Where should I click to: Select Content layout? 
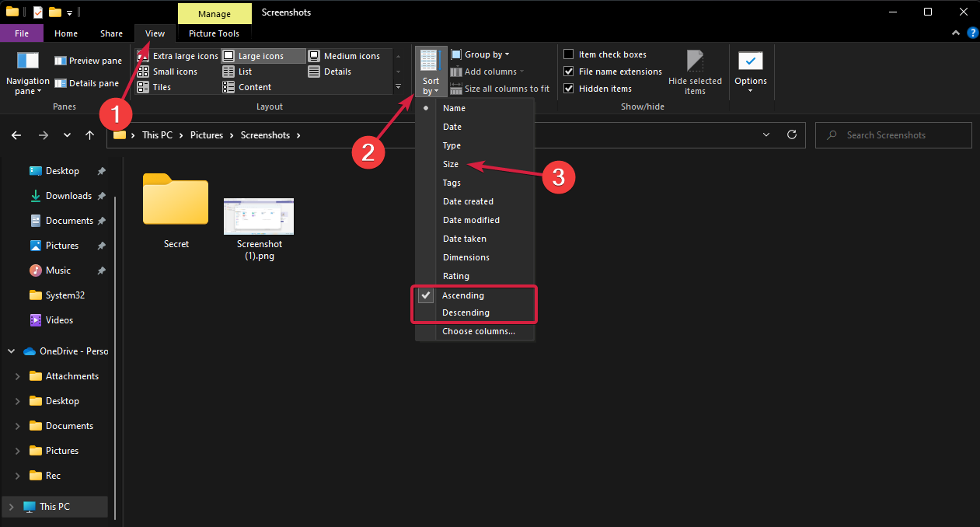pyautogui.click(x=247, y=87)
